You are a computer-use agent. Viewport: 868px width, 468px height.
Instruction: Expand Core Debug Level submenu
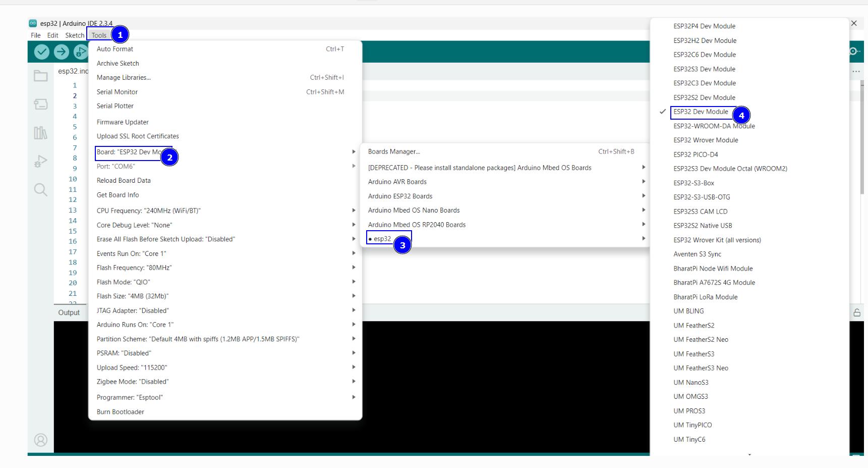point(225,225)
